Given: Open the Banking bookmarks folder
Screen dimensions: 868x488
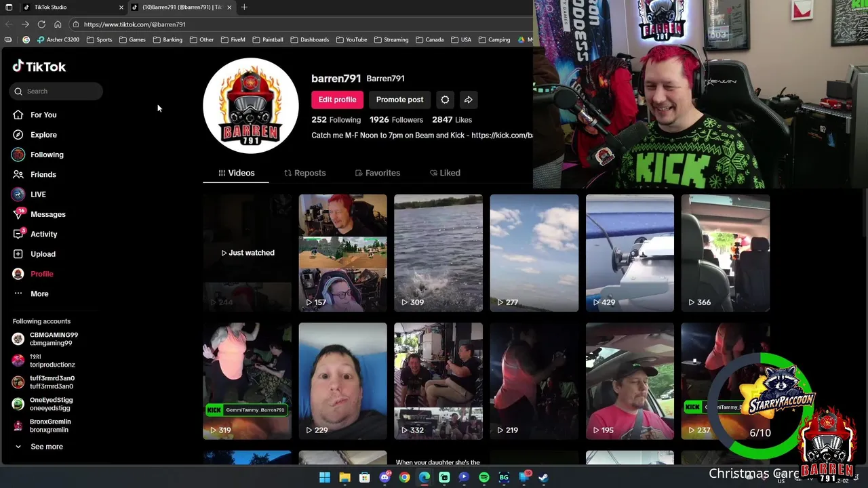Looking at the screenshot, I should (167, 40).
